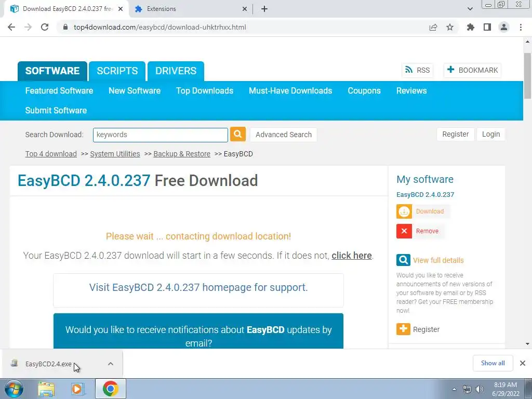
Task: Toggle the side panel icon
Action: [x=487, y=27]
